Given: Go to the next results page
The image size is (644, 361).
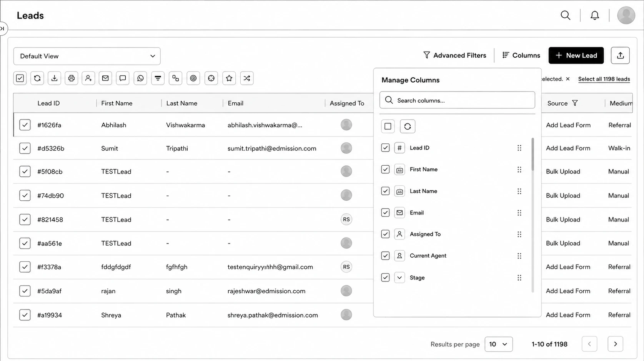Looking at the screenshot, I should coord(615,344).
